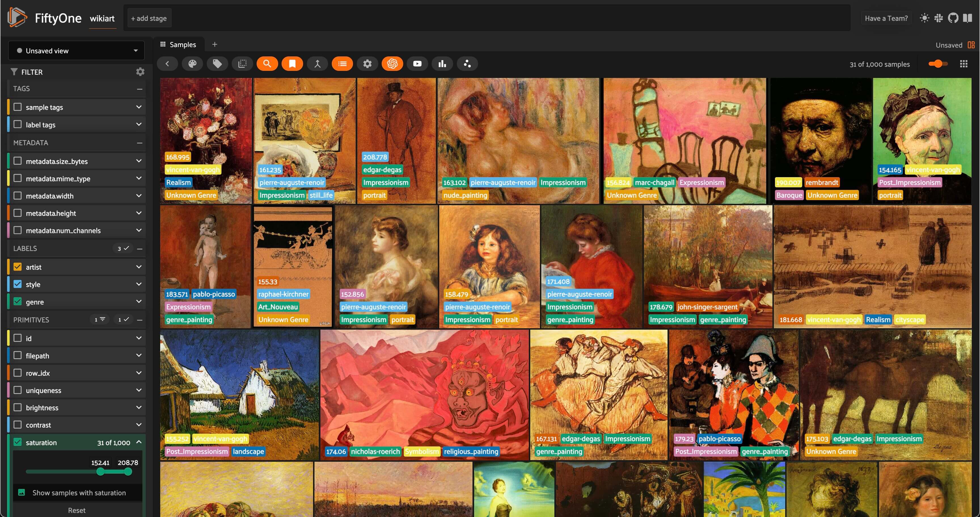
Task: Click the grid zoom layout icon
Action: pyautogui.click(x=964, y=64)
